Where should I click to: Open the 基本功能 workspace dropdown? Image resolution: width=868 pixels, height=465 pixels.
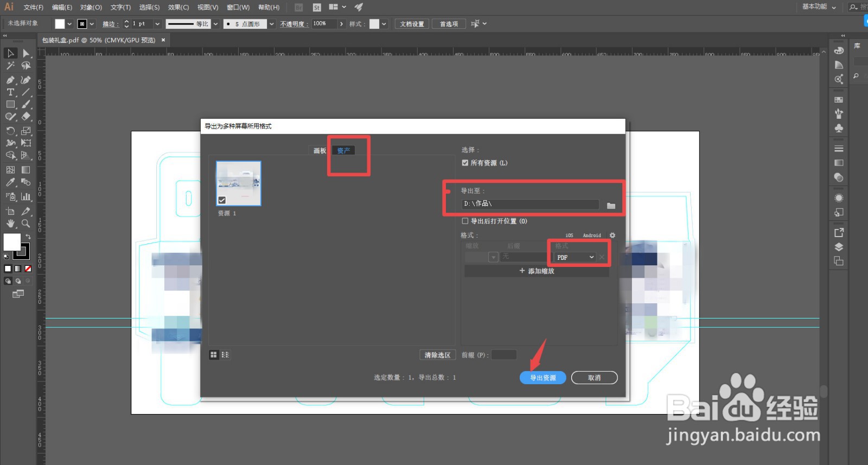819,7
